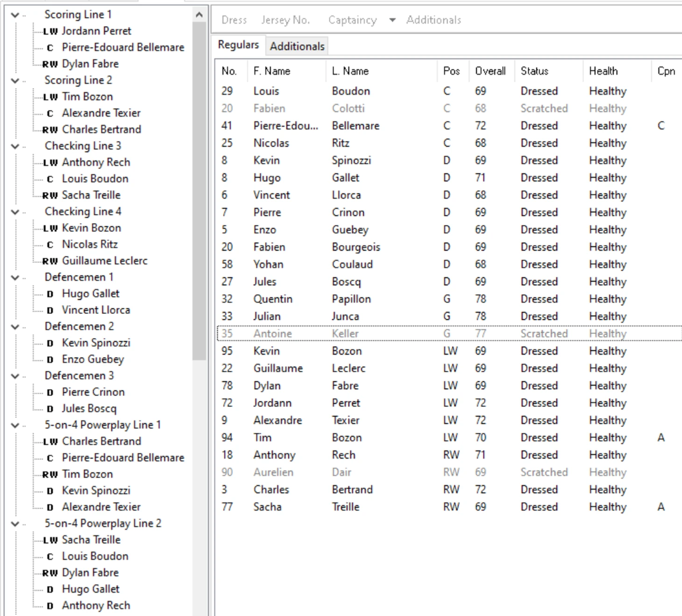This screenshot has width=682, height=616.
Task: Collapse the Defencemen 1 tree node
Action: click(15, 277)
